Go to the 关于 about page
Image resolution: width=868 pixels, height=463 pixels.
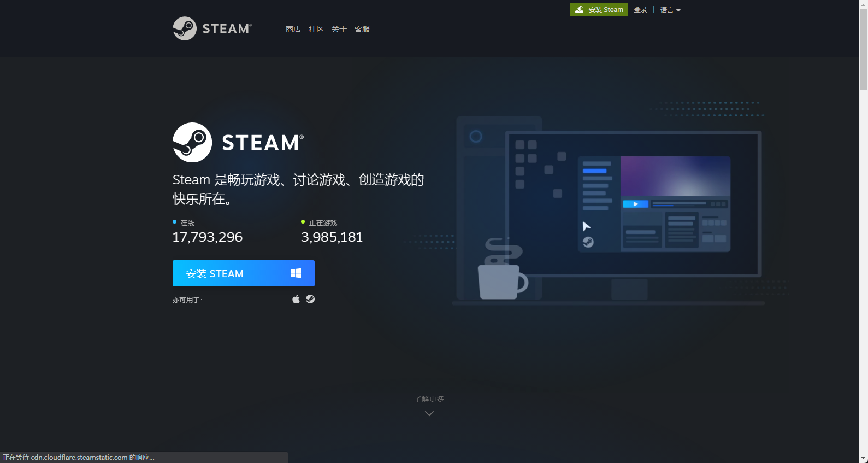339,29
